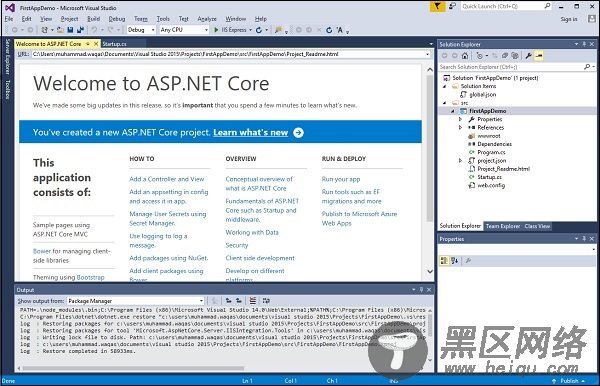The height and width of the screenshot is (386, 600).
Task: Toggle auto-hide pin on Properties panel
Action: pyautogui.click(x=584, y=239)
